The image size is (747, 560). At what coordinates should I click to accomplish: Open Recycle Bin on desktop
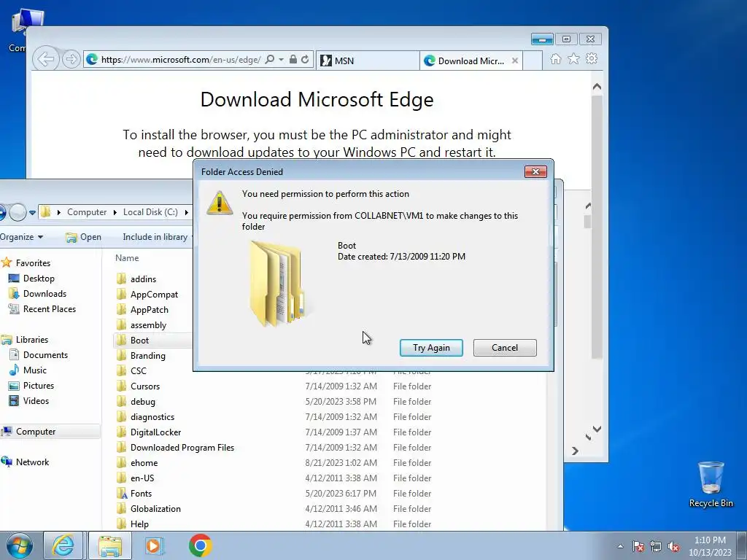711,484
